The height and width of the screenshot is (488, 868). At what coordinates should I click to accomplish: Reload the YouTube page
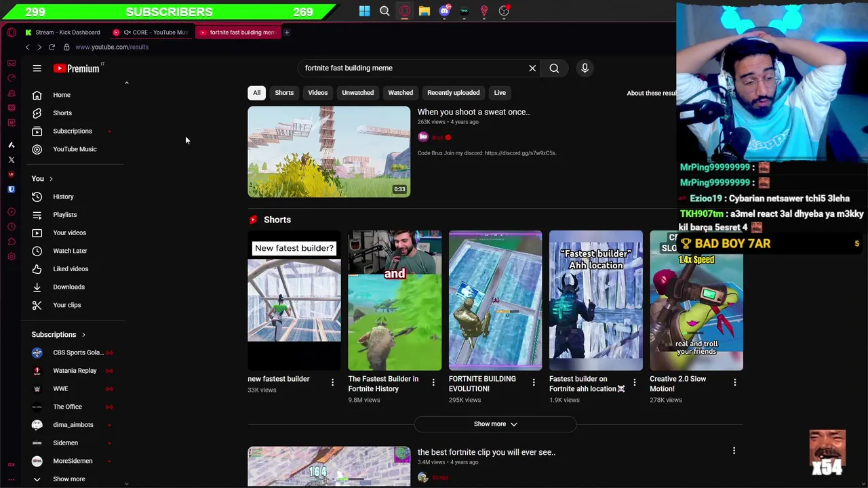[52, 47]
